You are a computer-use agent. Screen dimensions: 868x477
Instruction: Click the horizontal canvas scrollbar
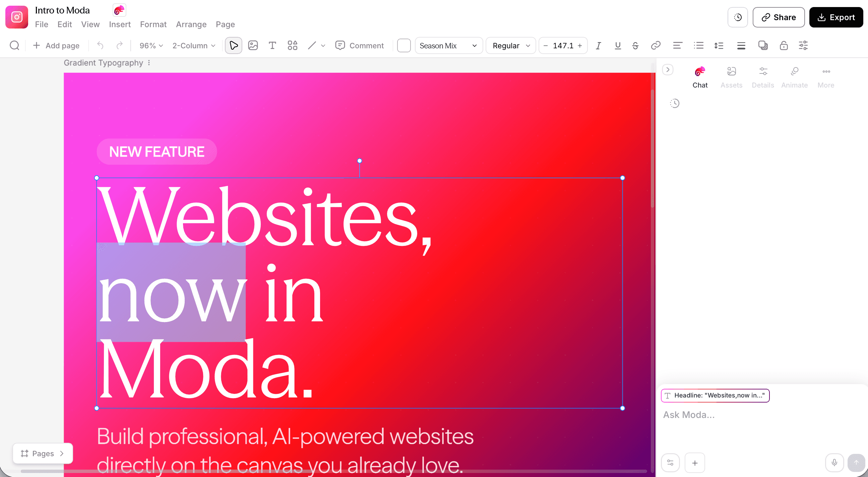pos(333,471)
